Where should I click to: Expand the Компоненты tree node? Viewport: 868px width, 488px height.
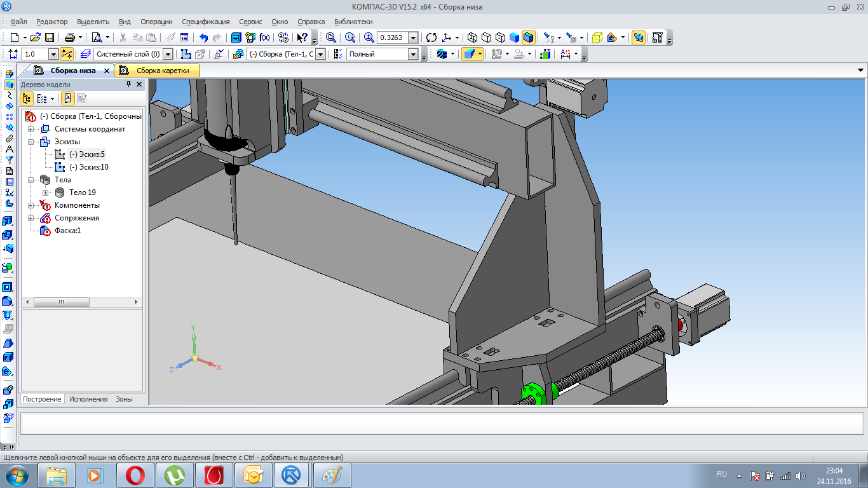(x=31, y=205)
